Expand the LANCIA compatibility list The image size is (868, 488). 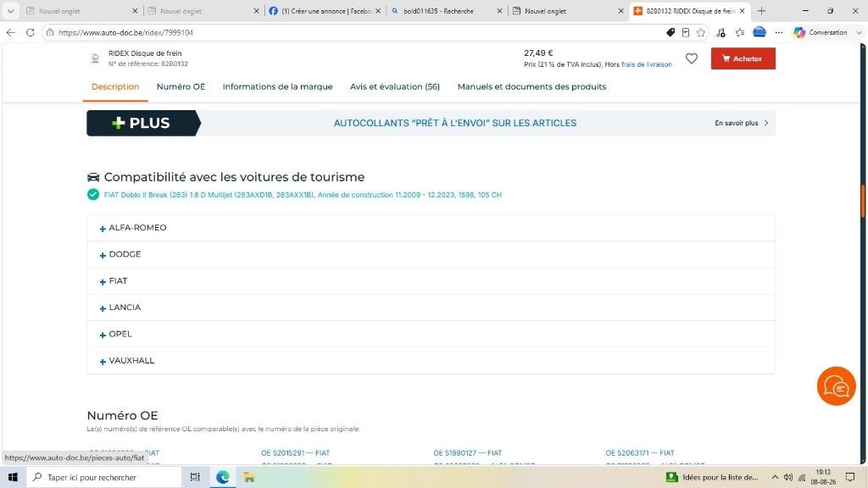click(x=431, y=308)
